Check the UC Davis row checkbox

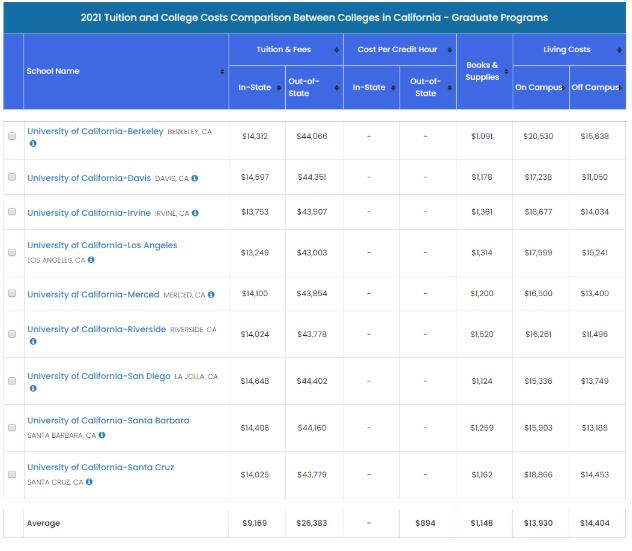pos(12,177)
